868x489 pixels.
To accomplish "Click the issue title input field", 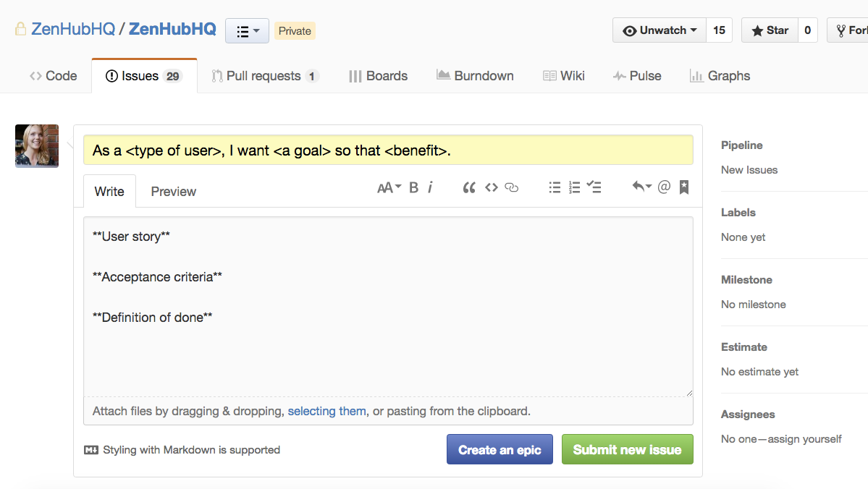I will [x=389, y=149].
